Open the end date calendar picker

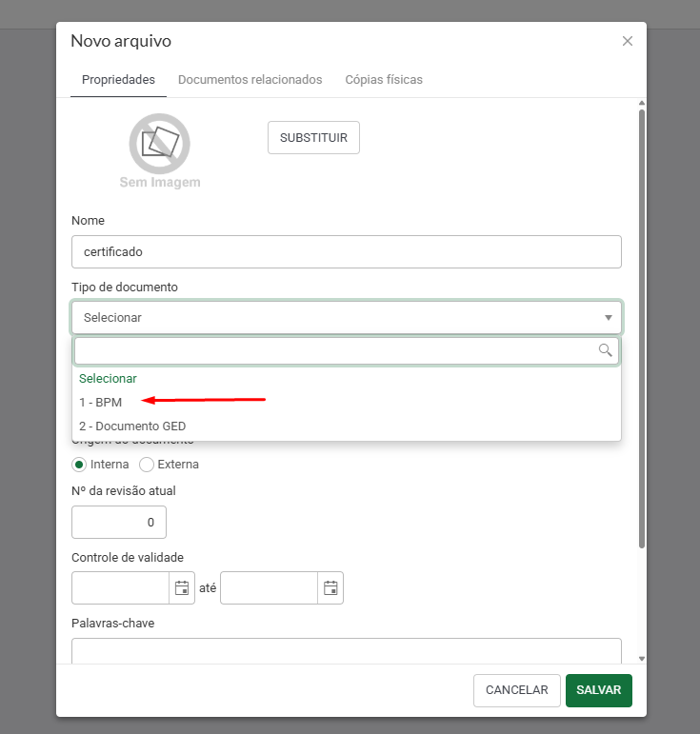tap(330, 588)
